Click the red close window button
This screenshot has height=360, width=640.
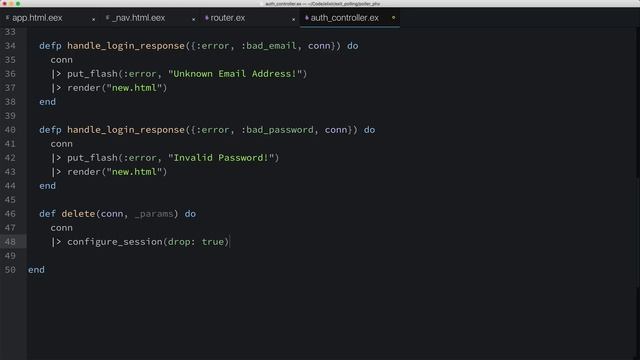[5, 4]
